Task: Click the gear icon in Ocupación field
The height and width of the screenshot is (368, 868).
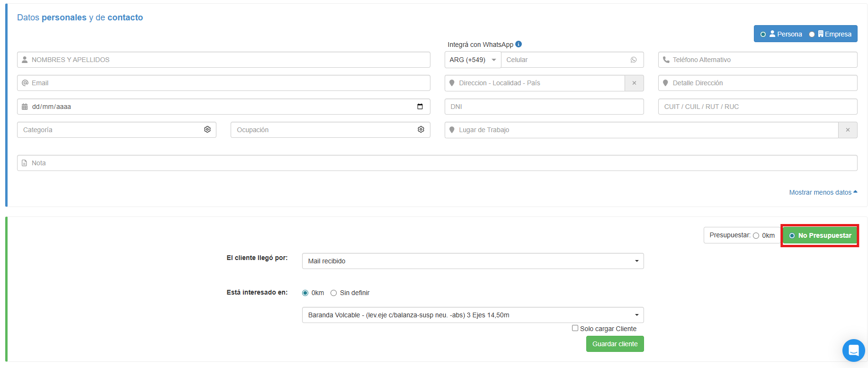Action: click(x=421, y=129)
